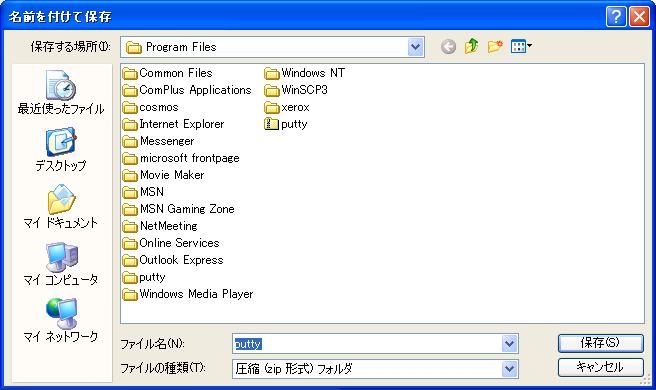Open マイ ネットワーク in places bar
The width and height of the screenshot is (656, 390).
pyautogui.click(x=61, y=321)
